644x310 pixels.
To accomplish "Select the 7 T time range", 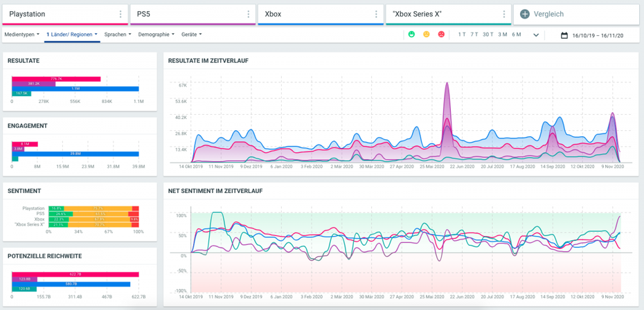I will [x=474, y=35].
